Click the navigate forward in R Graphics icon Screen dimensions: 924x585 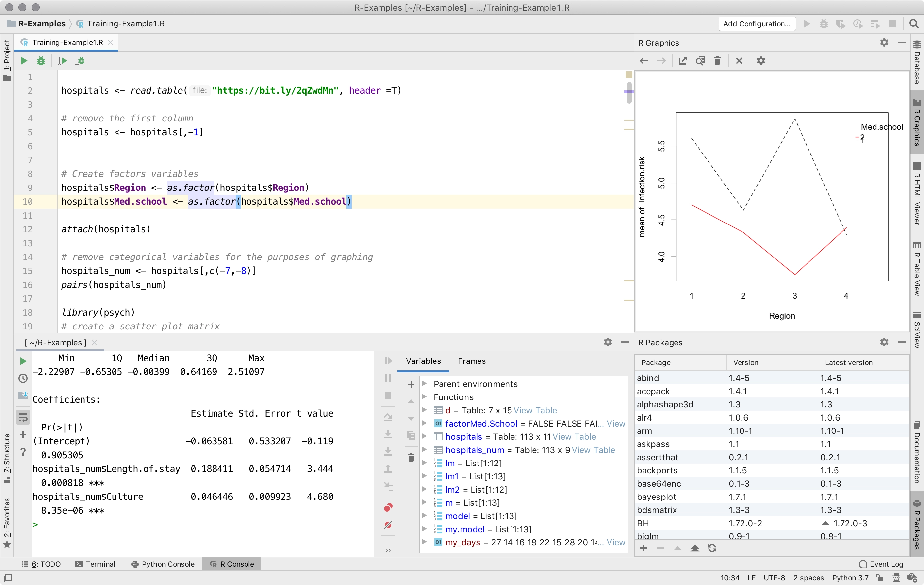pos(661,61)
